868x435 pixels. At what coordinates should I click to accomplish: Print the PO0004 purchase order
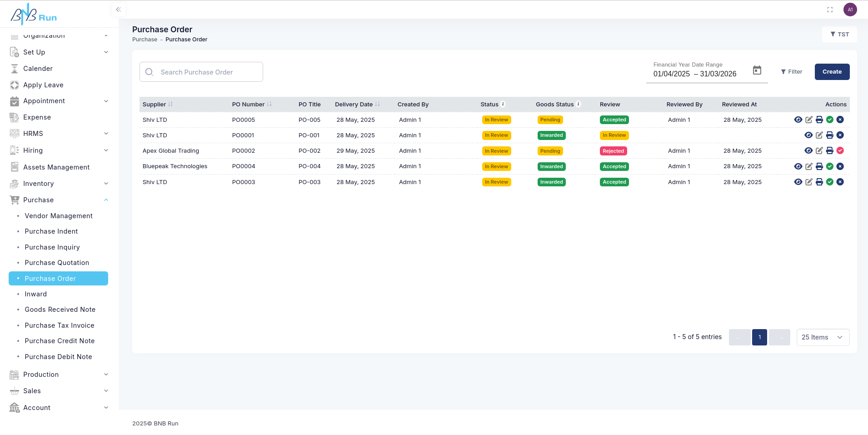tap(819, 166)
